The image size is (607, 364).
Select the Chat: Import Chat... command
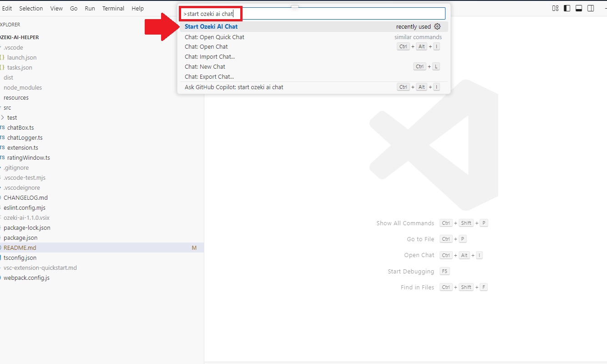314,56
